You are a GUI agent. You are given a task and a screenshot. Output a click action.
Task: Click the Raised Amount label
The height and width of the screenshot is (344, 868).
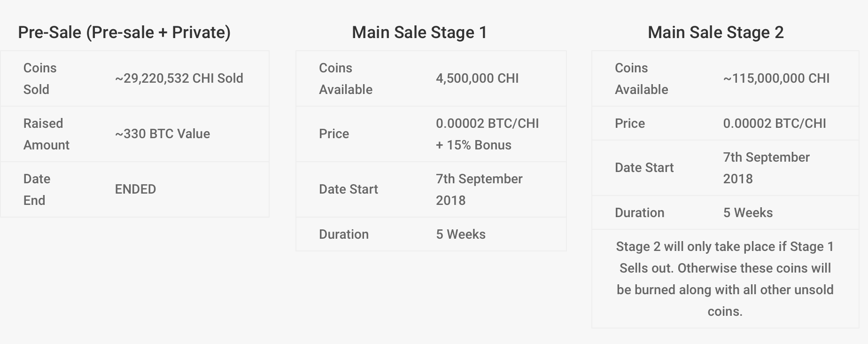click(46, 134)
